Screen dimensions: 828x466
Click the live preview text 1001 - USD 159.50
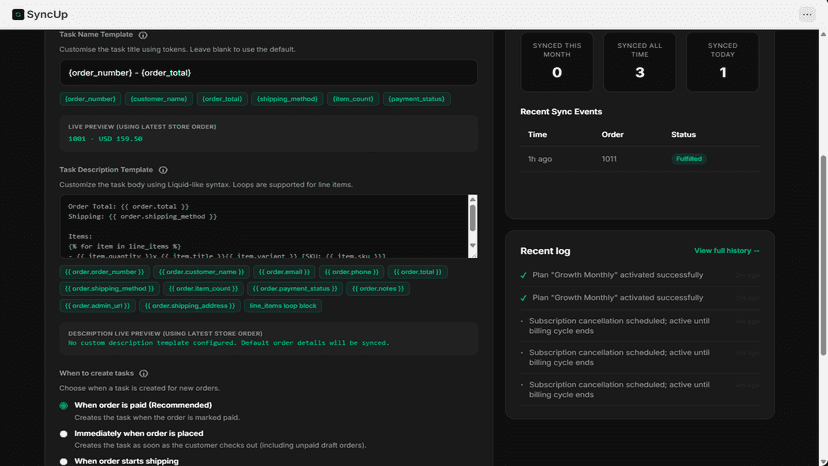pyautogui.click(x=105, y=139)
